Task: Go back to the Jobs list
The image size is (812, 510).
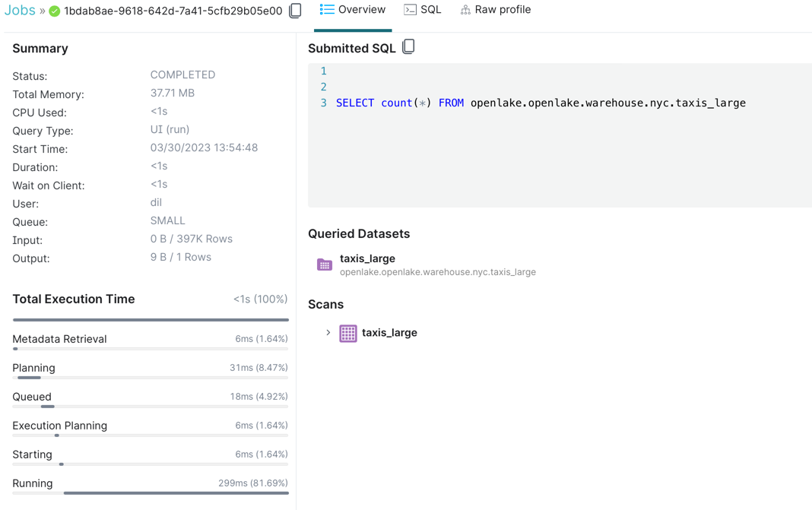Action: coord(20,11)
